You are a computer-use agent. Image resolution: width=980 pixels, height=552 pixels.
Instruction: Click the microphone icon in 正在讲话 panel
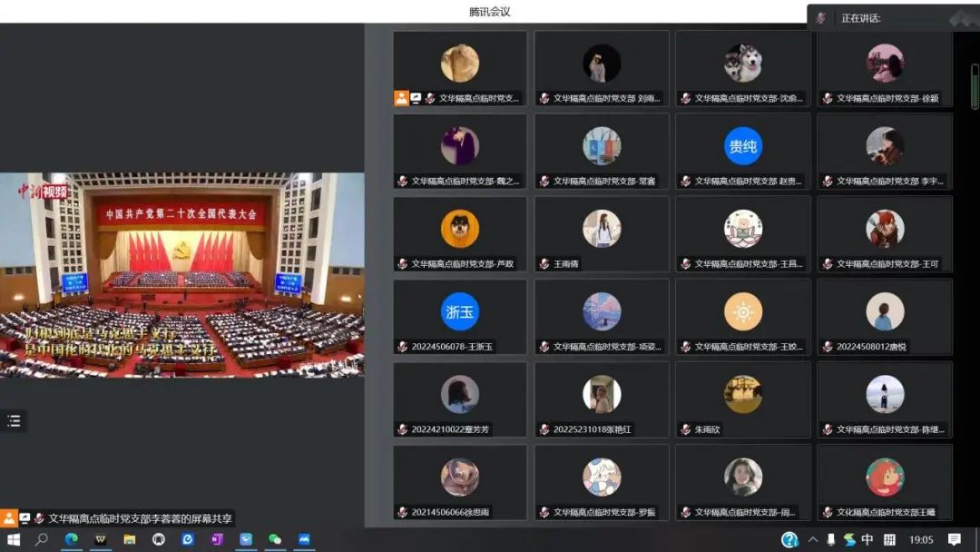[x=820, y=18]
